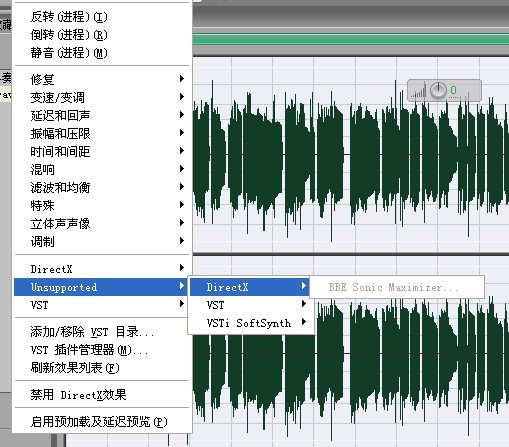Toggle 启用预加载及延迟预览 option
The image size is (509, 447).
(102, 422)
